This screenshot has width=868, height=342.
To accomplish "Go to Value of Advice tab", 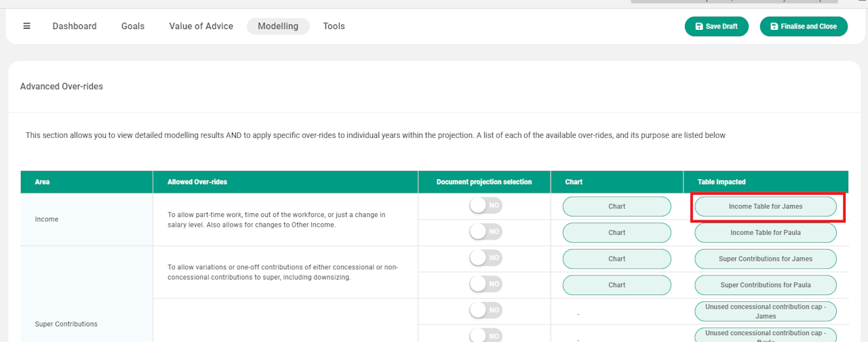I will (x=201, y=26).
